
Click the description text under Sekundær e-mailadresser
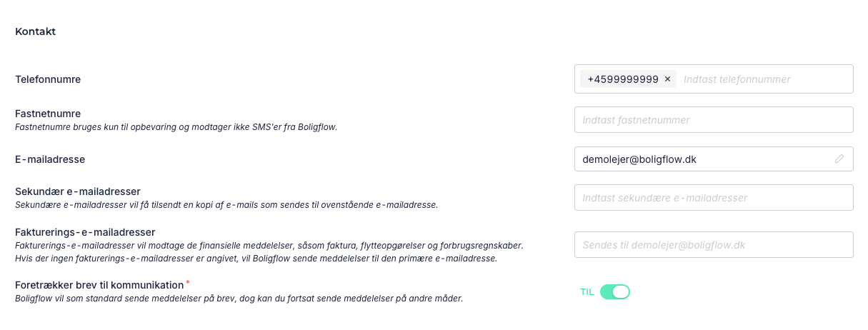226,205
